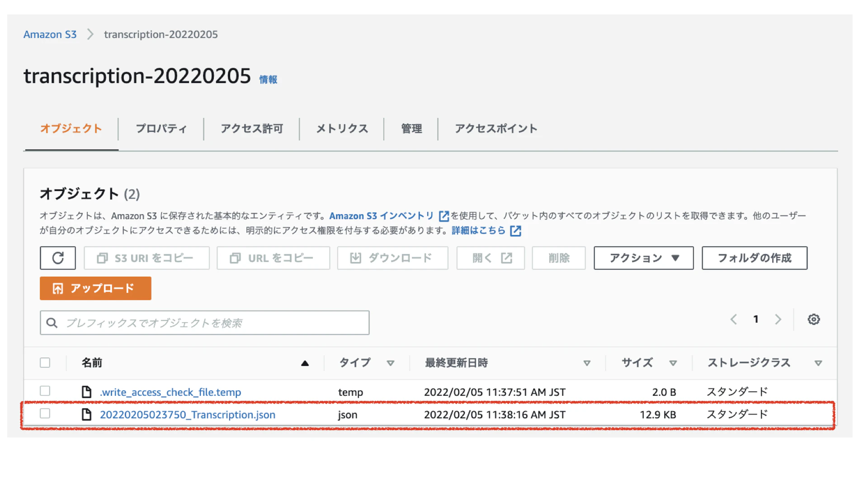Sort by タイプ column arrow
This screenshot has height=488, width=868.
[391, 363]
